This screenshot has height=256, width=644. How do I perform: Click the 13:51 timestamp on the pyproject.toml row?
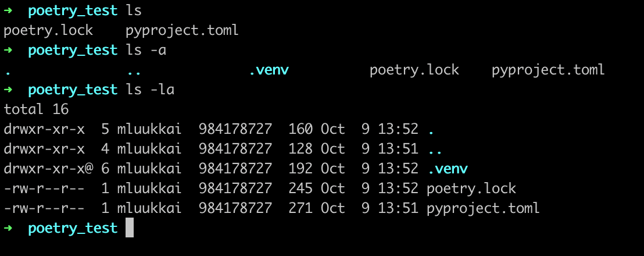pyautogui.click(x=398, y=208)
